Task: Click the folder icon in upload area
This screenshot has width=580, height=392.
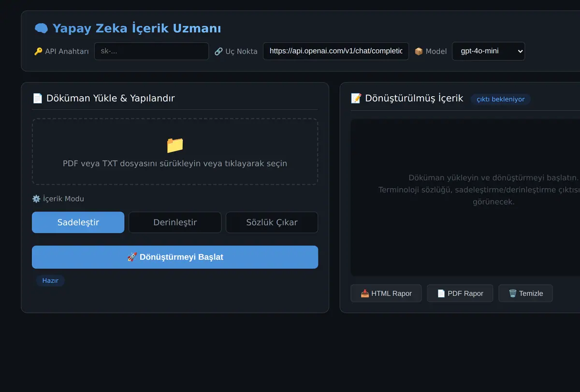Action: (x=175, y=145)
